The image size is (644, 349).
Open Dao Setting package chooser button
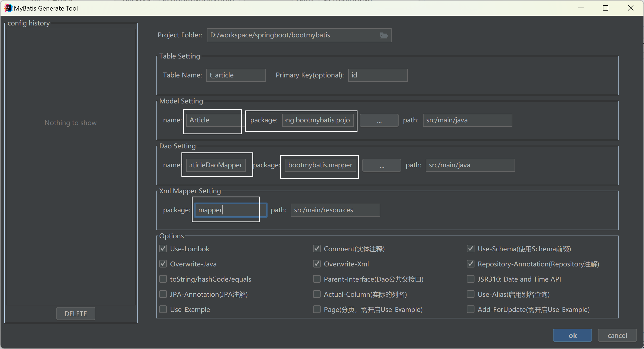[x=382, y=165]
